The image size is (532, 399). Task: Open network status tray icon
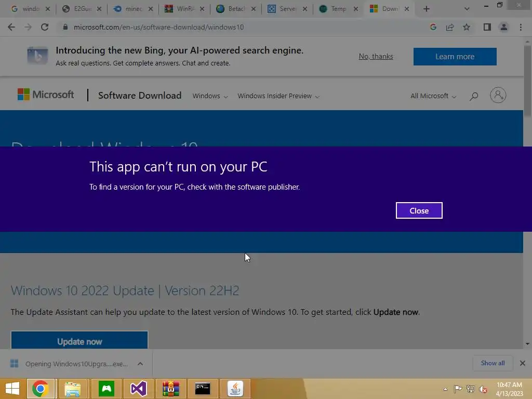tap(471, 389)
